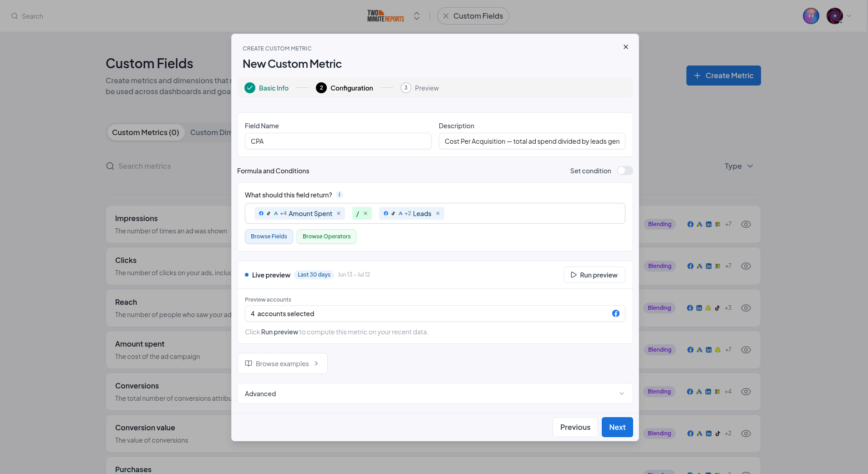Click the Blending badge in Reach row

coord(660,308)
